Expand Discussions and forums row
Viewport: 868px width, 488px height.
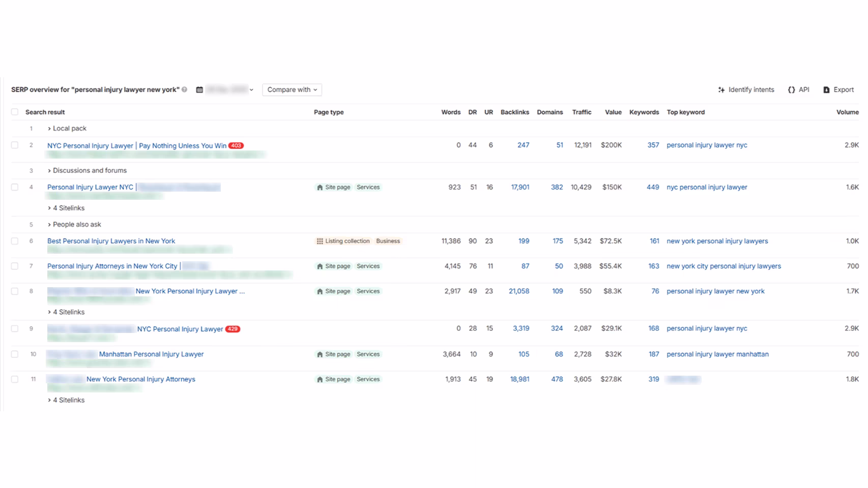87,170
